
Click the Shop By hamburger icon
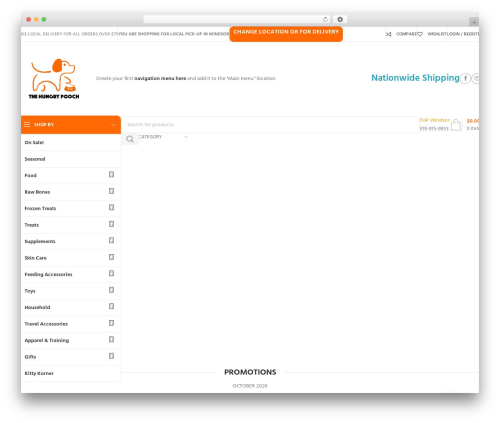click(27, 124)
